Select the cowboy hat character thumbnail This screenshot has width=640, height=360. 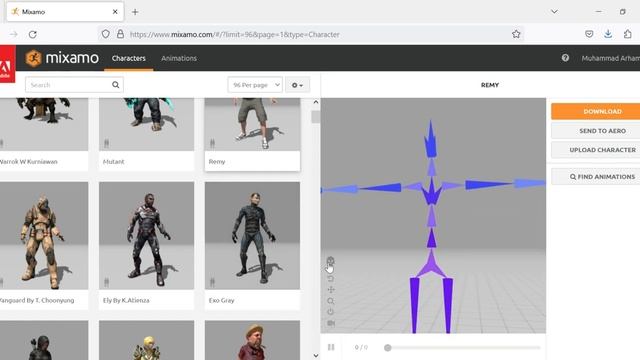252,340
